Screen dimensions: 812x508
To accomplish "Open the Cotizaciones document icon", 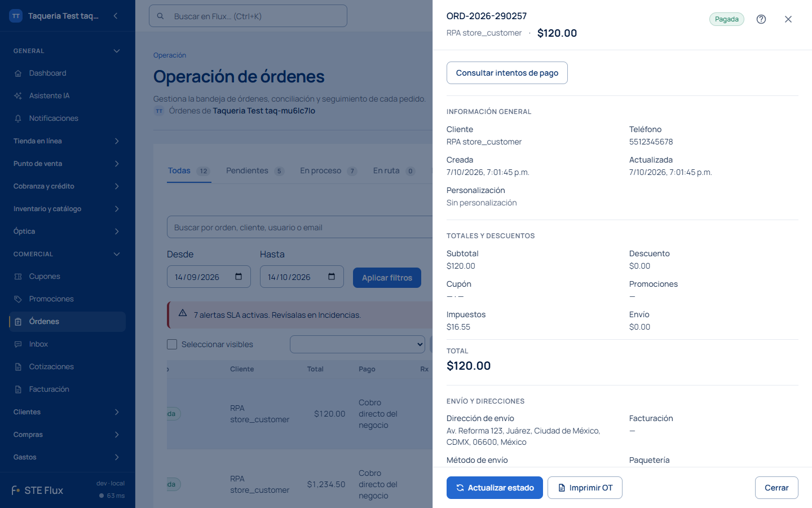I will point(18,367).
